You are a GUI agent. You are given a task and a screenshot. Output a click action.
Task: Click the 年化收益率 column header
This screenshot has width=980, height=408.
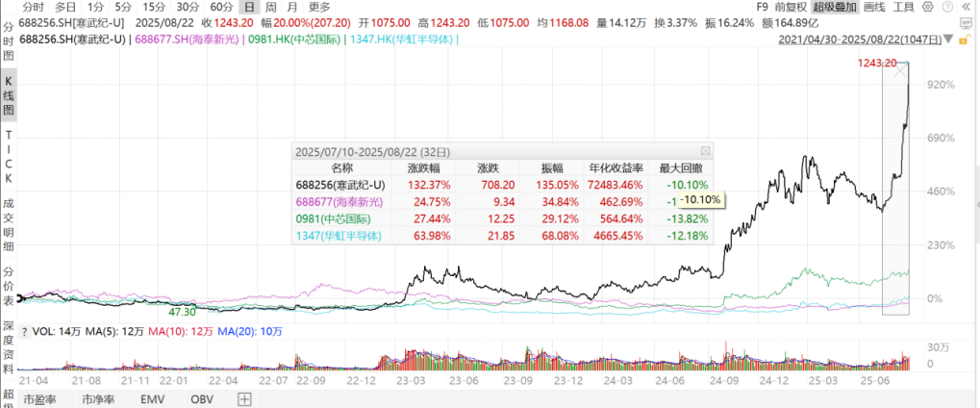click(x=615, y=167)
